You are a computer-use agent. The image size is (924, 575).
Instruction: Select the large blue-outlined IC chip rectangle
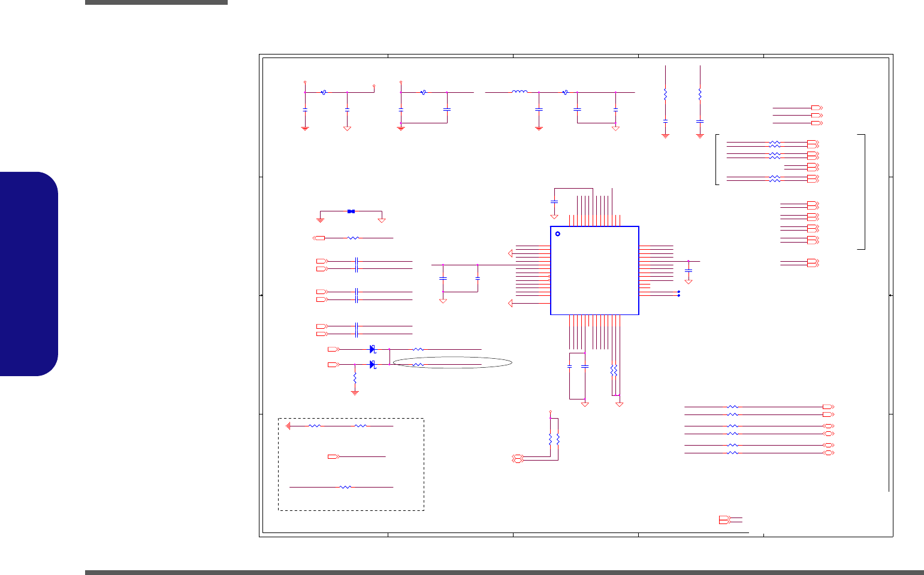[x=594, y=270]
